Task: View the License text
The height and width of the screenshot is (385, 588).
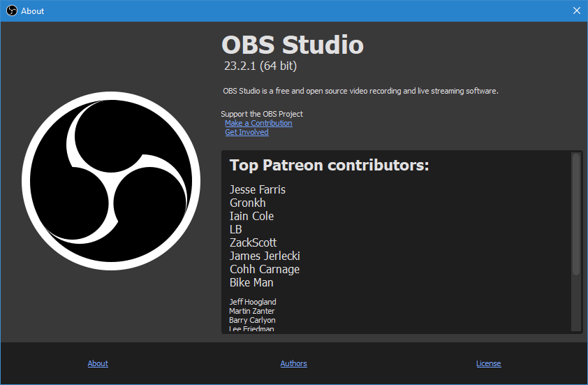Action: point(489,363)
